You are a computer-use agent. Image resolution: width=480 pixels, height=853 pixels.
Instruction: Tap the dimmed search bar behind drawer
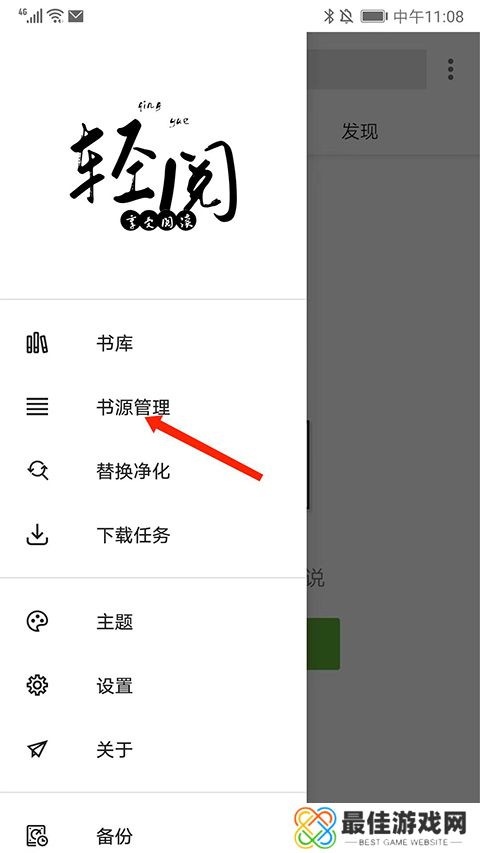[367, 69]
